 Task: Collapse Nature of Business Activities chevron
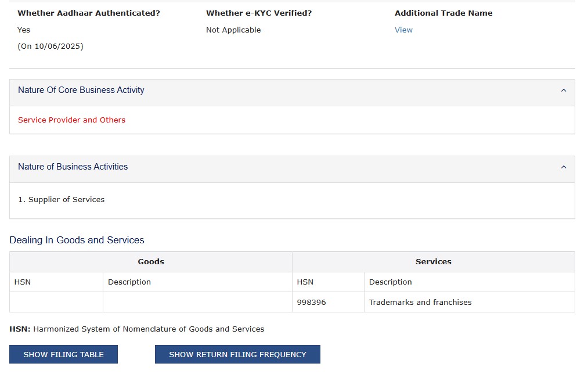coord(563,167)
